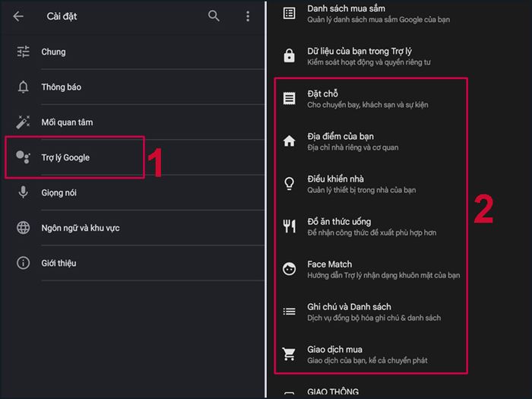Tap the microphone icon for Giọng nói

coord(23,192)
